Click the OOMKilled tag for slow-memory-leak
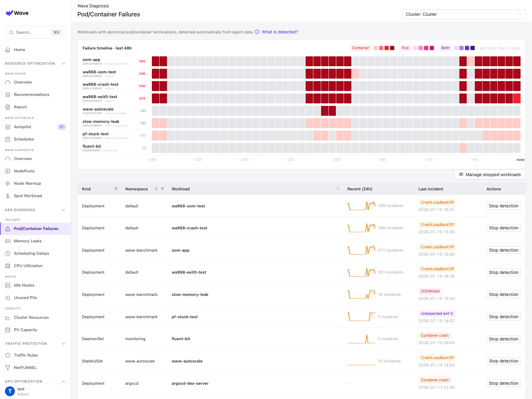This screenshot has height=399, width=532. tap(430, 291)
